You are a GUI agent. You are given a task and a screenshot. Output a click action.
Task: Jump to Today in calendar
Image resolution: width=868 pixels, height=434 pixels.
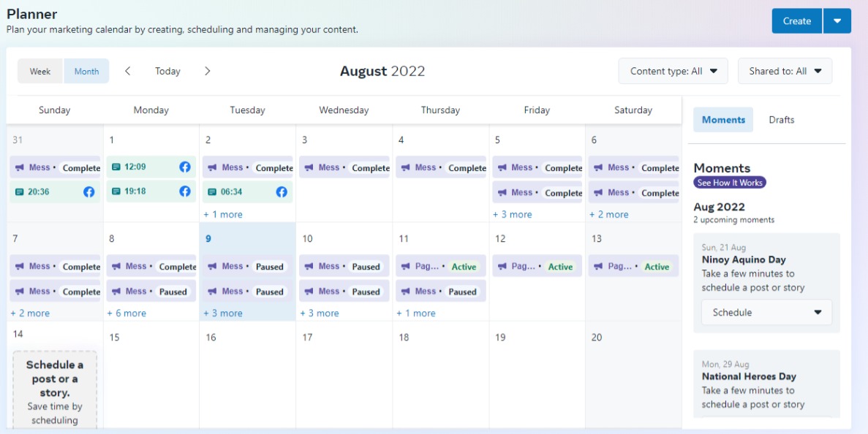(x=167, y=71)
